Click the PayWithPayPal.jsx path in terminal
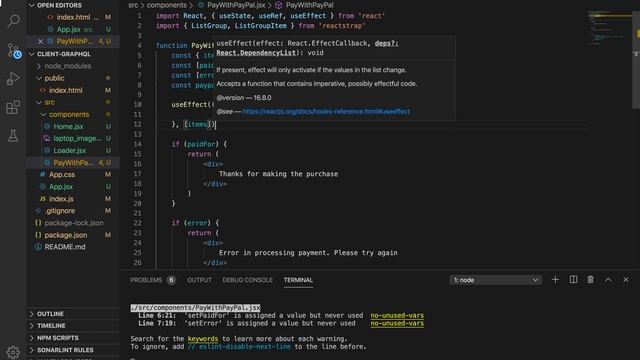 point(196,307)
